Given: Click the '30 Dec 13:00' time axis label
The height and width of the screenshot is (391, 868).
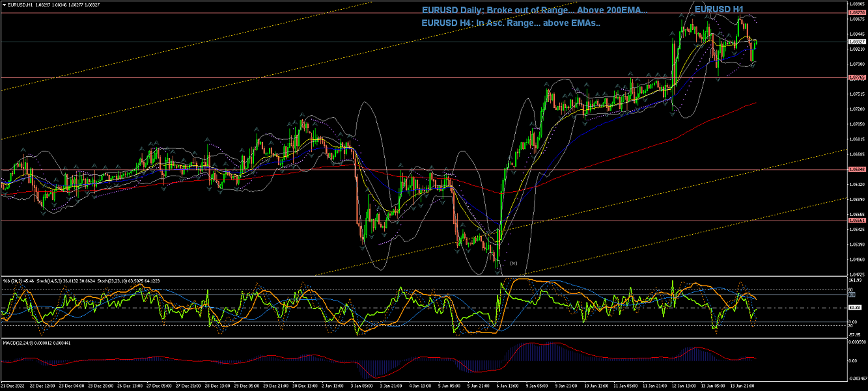Looking at the screenshot, I should coord(305,386).
